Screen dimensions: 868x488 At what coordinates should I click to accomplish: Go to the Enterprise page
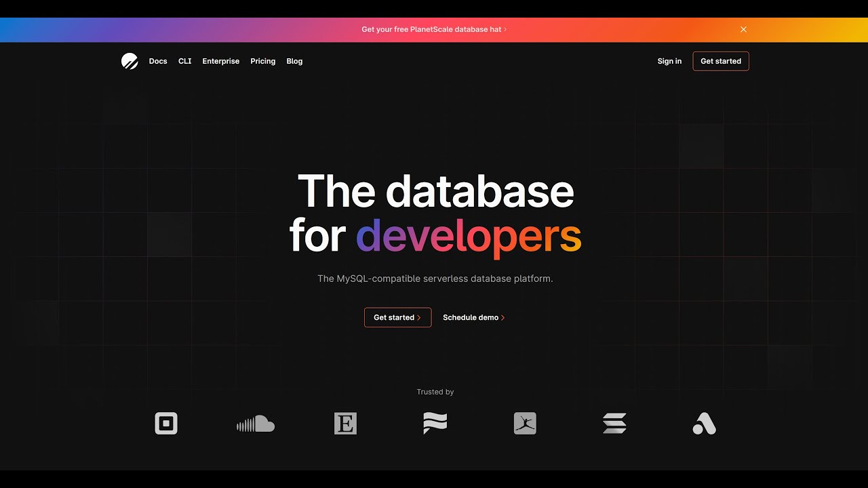click(x=221, y=61)
